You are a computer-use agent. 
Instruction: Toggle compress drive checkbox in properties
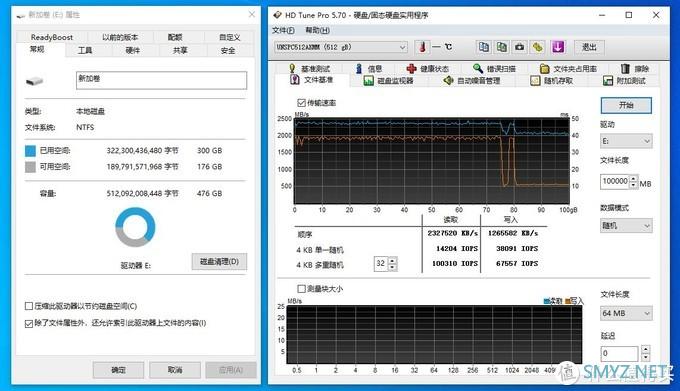[x=29, y=306]
